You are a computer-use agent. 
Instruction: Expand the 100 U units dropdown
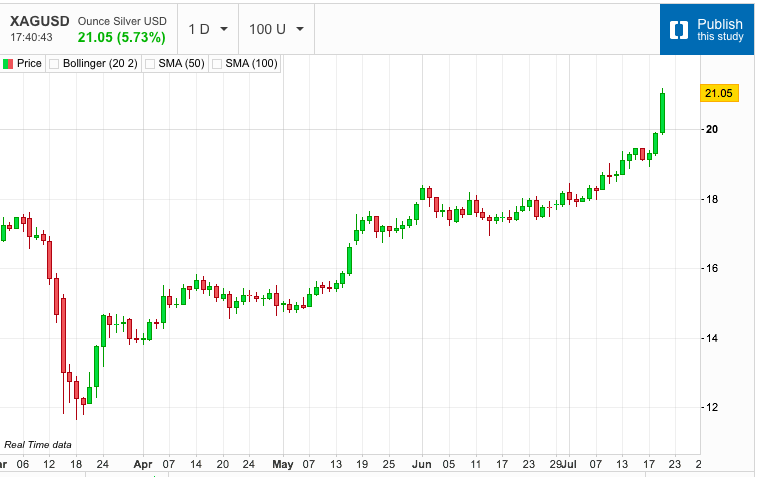click(276, 29)
